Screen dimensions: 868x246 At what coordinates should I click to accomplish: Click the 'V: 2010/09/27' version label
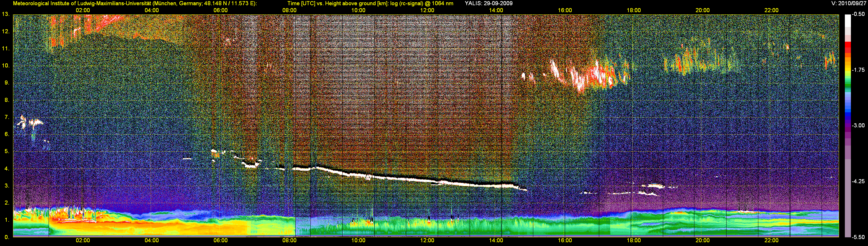849,3
